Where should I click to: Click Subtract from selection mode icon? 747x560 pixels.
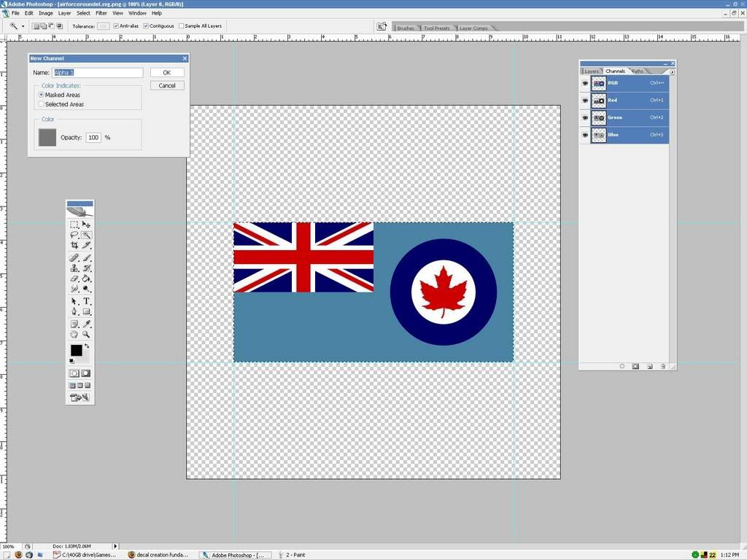pyautogui.click(x=52, y=26)
